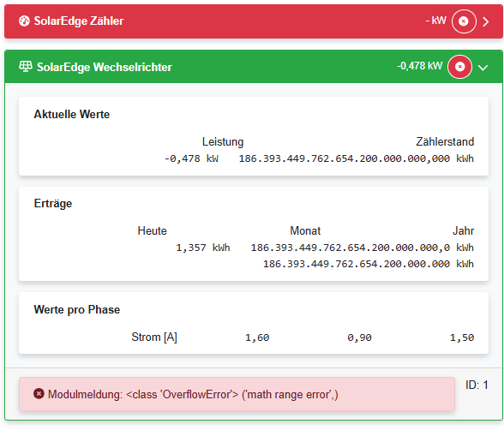The image size is (504, 430).
Task: Click the Werte pro Phase heading
Action: pos(77,309)
